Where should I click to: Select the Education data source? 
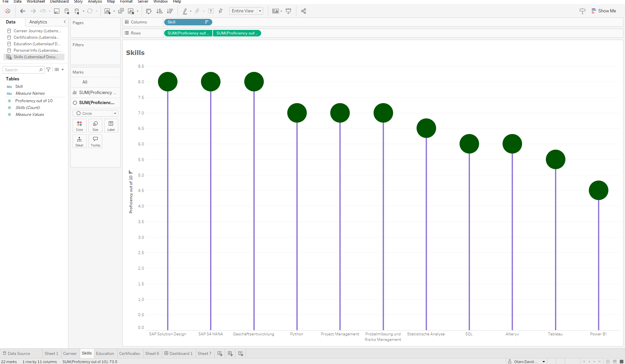[34, 44]
